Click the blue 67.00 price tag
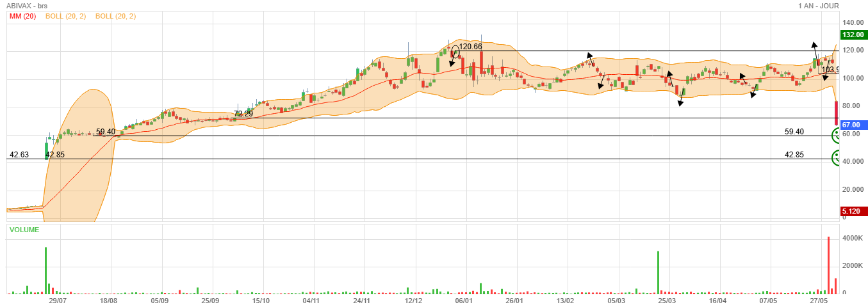The image size is (868, 307). click(x=854, y=125)
